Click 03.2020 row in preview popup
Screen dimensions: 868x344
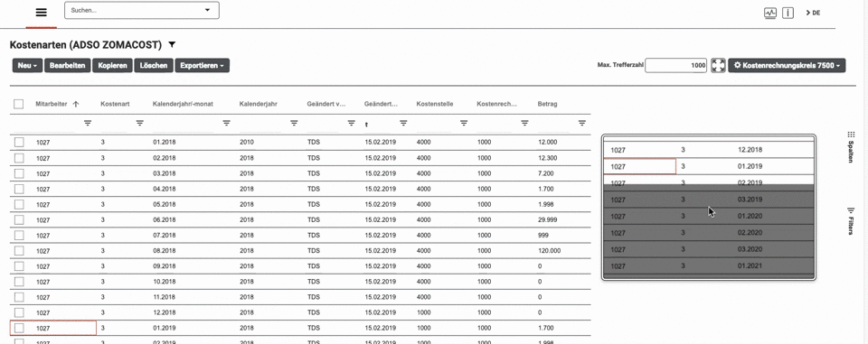click(709, 249)
